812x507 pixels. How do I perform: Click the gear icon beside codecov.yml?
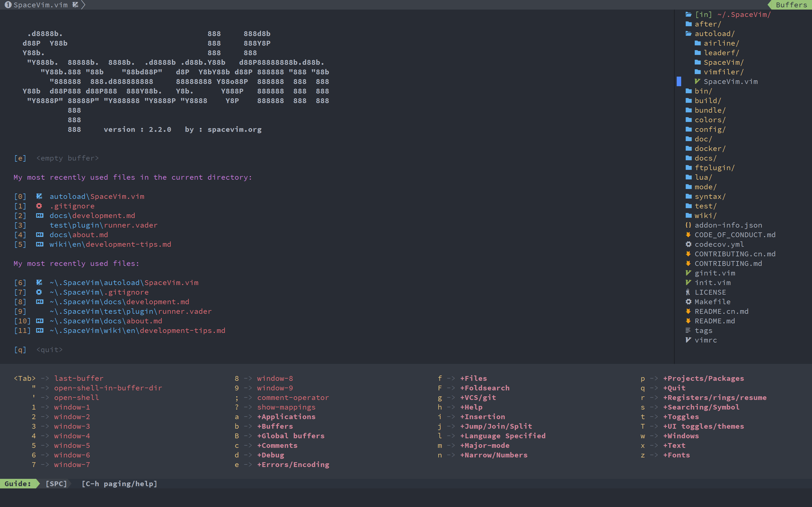point(688,244)
